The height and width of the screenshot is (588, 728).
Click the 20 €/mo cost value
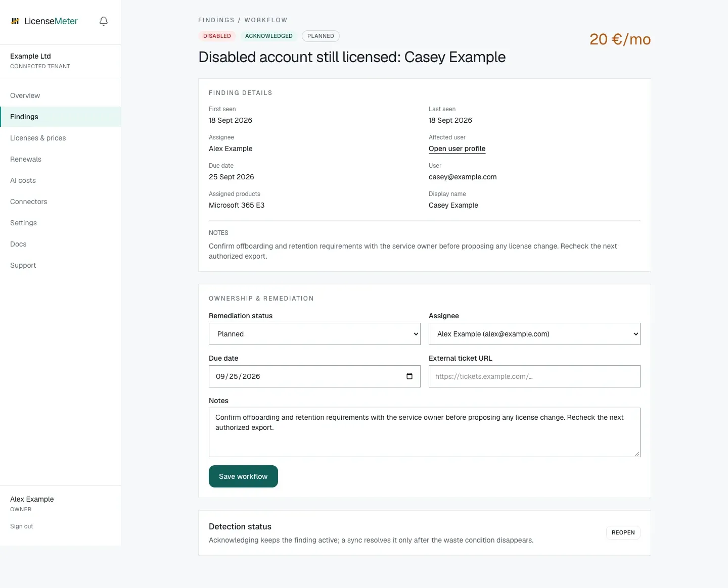(x=620, y=39)
